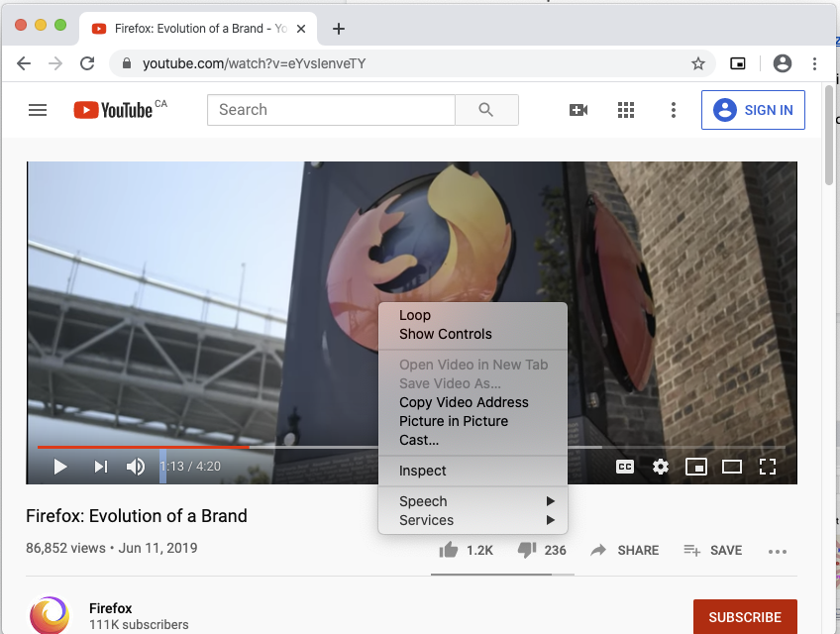The image size is (840, 634).
Task: Click the browser forward arrow
Action: (x=55, y=63)
